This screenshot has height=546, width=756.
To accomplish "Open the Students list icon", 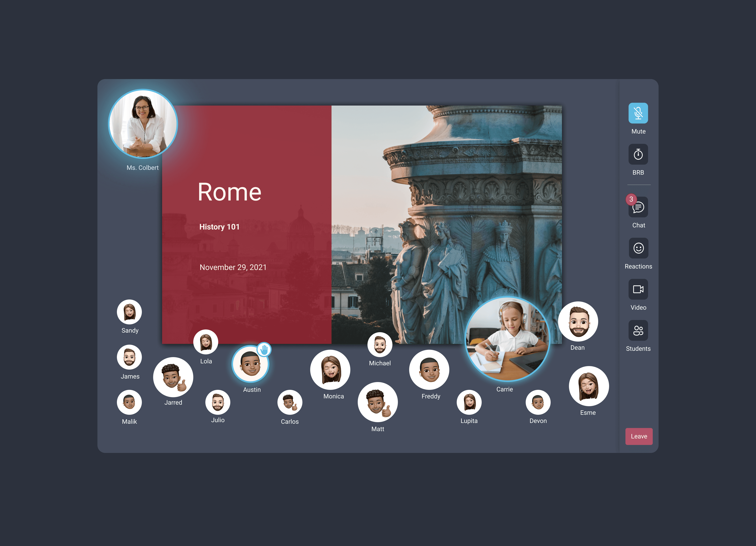I will (x=638, y=330).
